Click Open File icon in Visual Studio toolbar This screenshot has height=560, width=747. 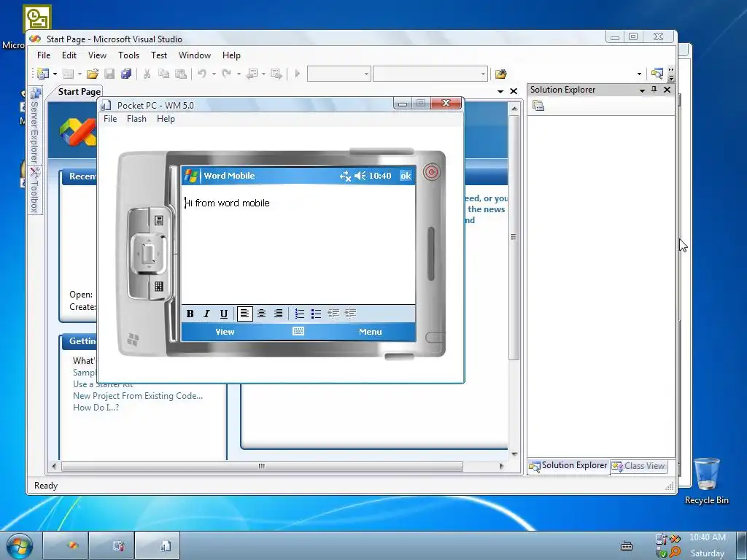93,74
